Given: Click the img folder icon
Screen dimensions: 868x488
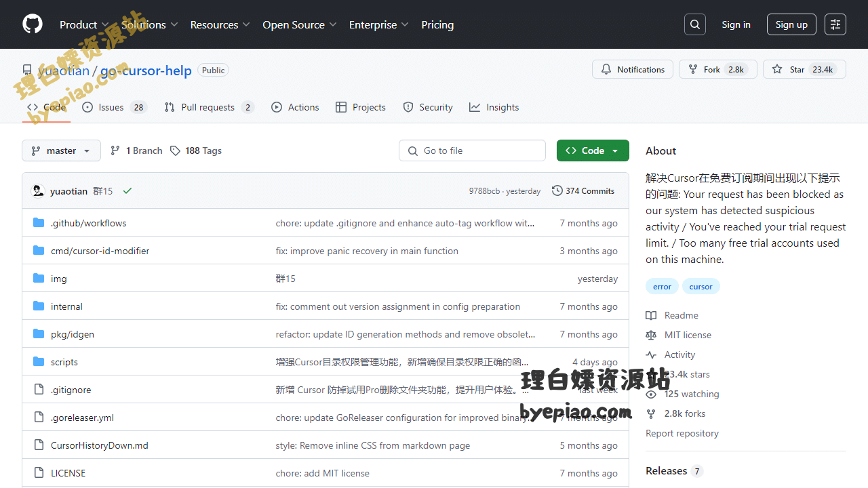Looking at the screenshot, I should (39, 279).
